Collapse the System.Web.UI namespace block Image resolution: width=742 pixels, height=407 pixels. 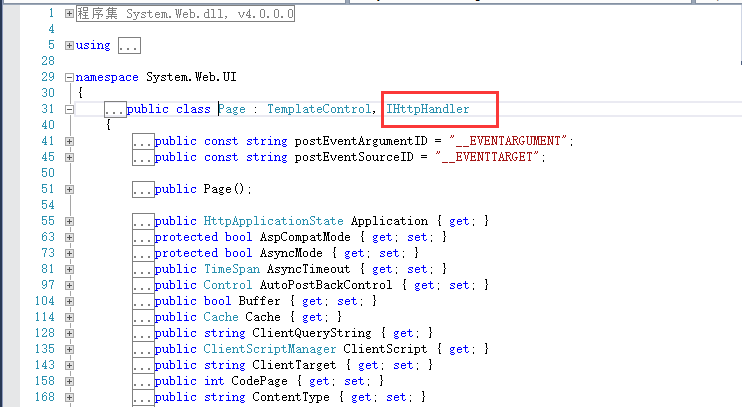pos(69,78)
